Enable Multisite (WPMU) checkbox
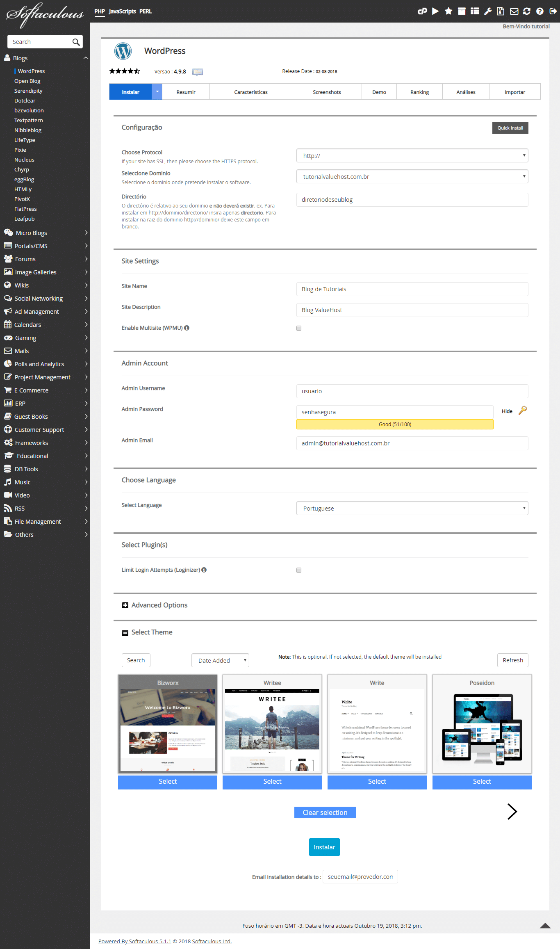Viewport: 560px width, 949px height. (299, 328)
